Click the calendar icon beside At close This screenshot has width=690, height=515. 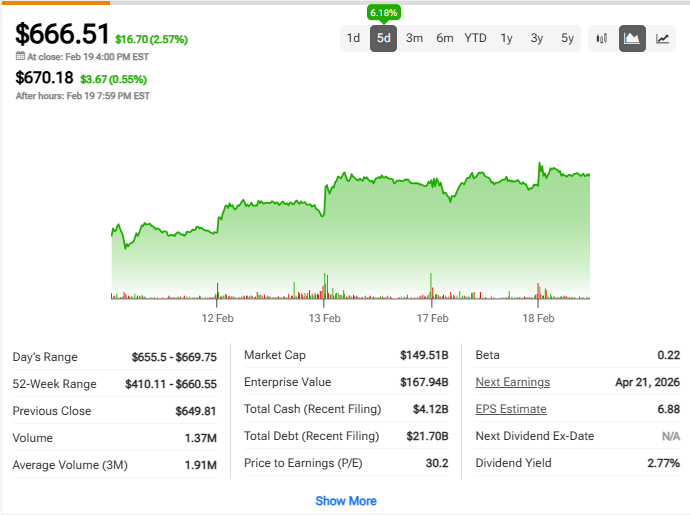point(20,56)
